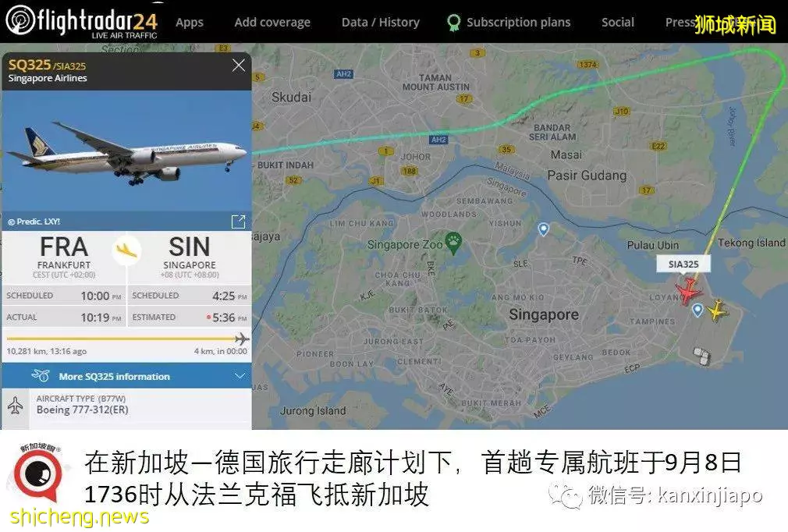788x532 pixels.
Task: Click the blue airport pin at Changi
Action: point(697,310)
